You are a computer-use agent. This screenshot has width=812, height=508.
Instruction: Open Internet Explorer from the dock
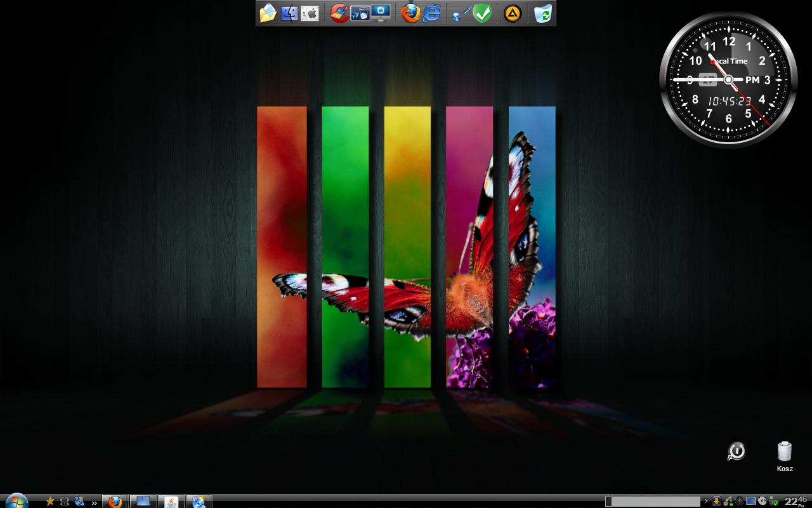point(432,13)
